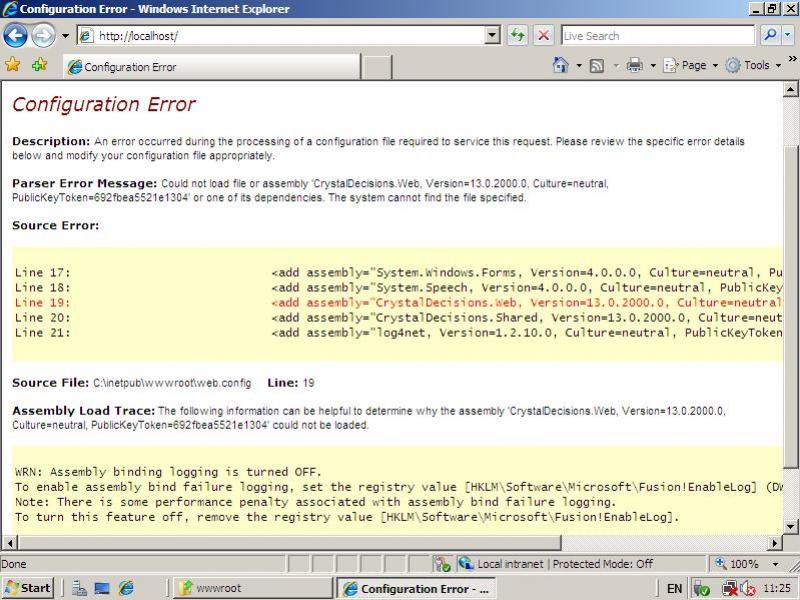Click the tray volume muted icon
Image resolution: width=800 pixels, height=600 pixels.
tap(748, 588)
